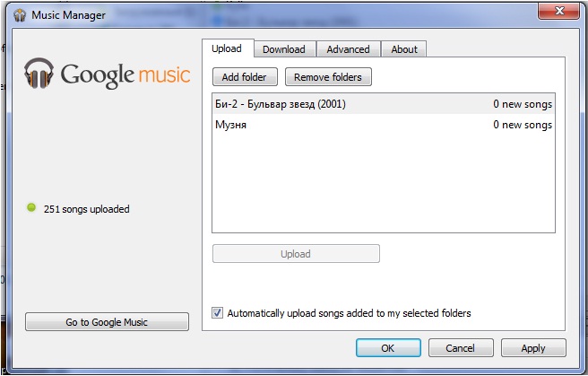588x376 pixels.
Task: Switch to the Download tab
Action: (284, 49)
